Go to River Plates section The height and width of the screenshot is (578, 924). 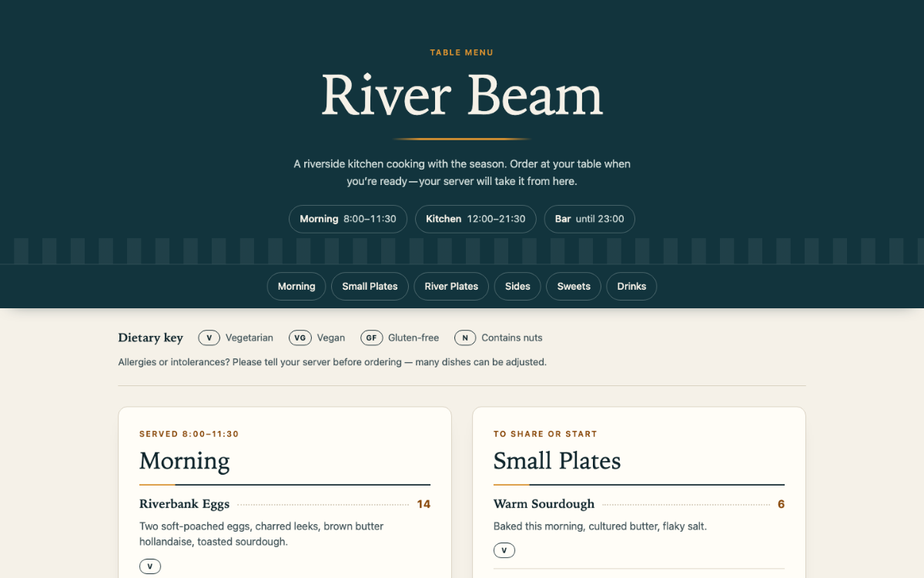coord(451,286)
